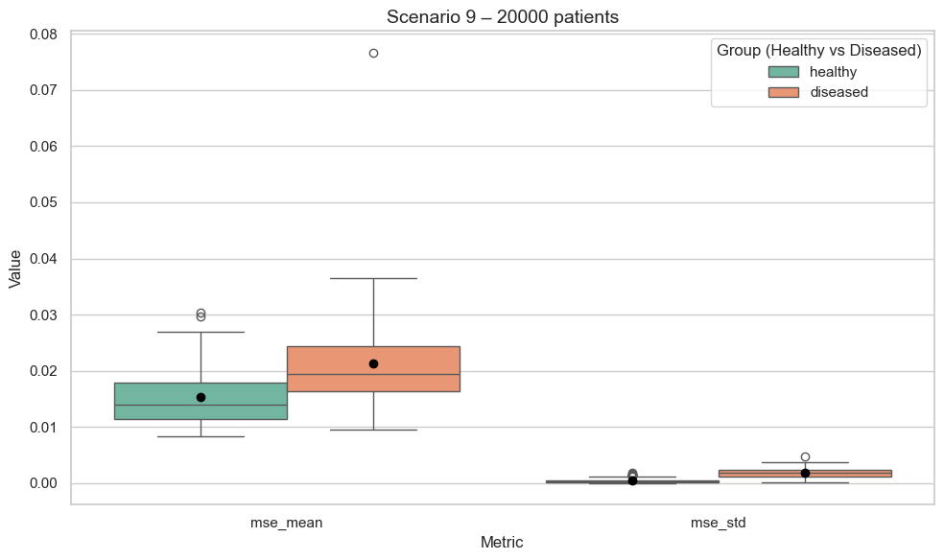Image resolution: width=944 pixels, height=560 pixels.
Task: Click the "mse_std" x-axis tick label
Action: (x=719, y=523)
